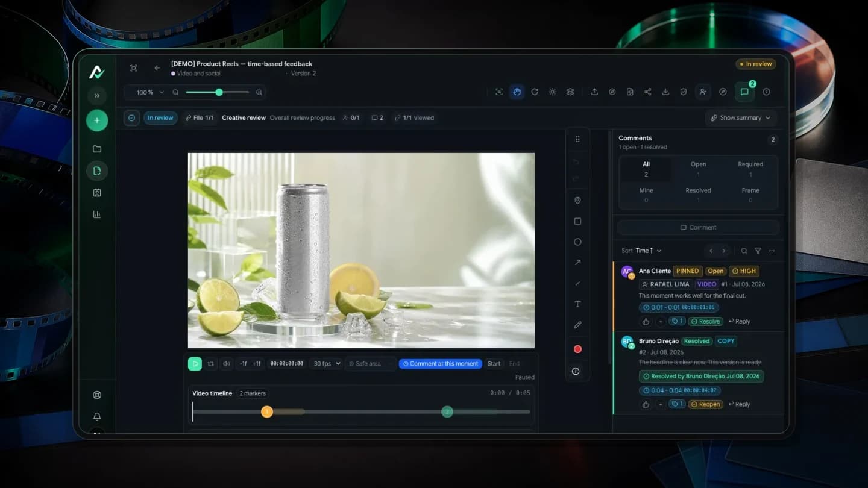This screenshot has width=868, height=488.
Task: Select the location pin annotation tool
Action: [x=577, y=201]
